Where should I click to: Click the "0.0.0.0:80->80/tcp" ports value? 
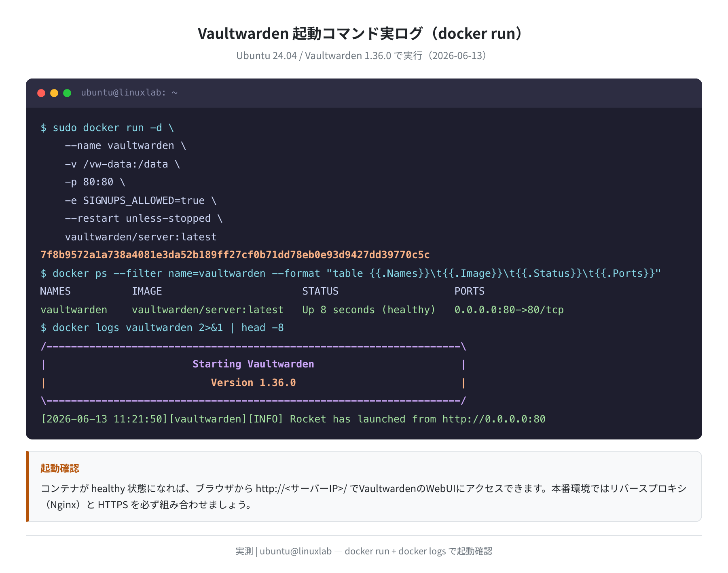(509, 310)
